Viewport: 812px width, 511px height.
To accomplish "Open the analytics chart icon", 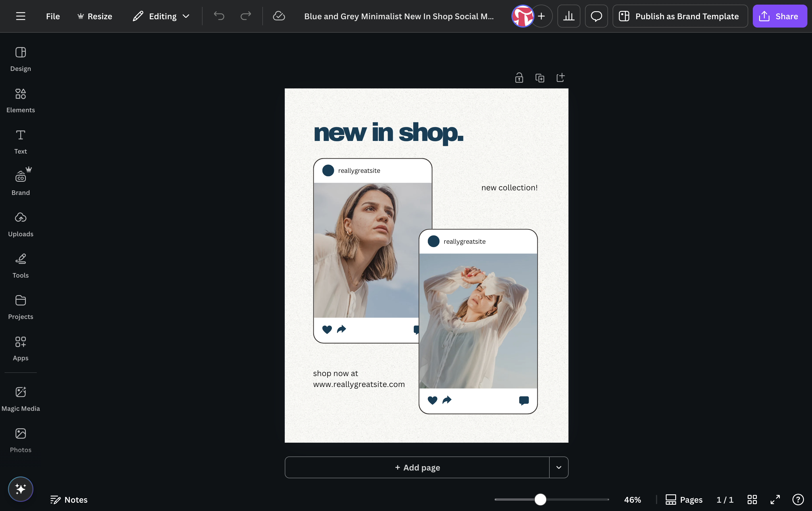I will click(569, 16).
